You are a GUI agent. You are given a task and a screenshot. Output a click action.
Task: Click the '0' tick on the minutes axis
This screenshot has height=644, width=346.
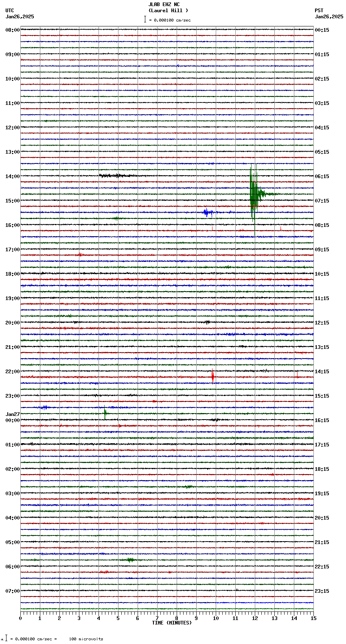pyautogui.click(x=20, y=618)
